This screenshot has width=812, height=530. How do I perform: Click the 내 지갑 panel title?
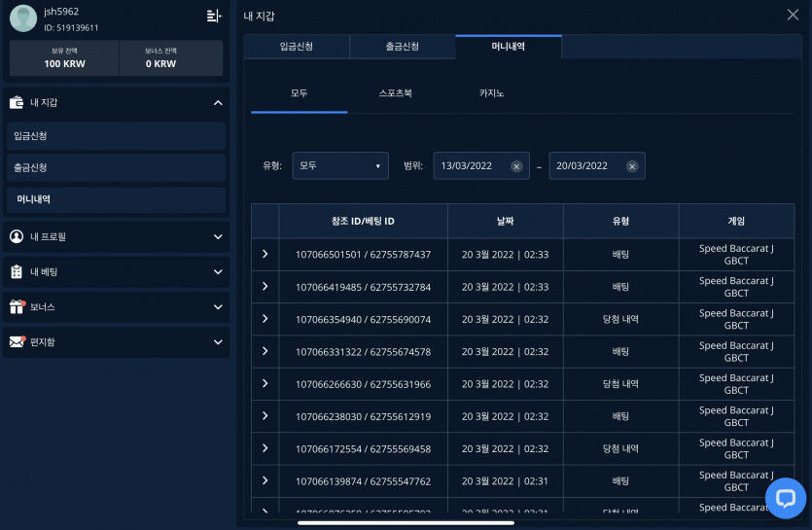(259, 17)
